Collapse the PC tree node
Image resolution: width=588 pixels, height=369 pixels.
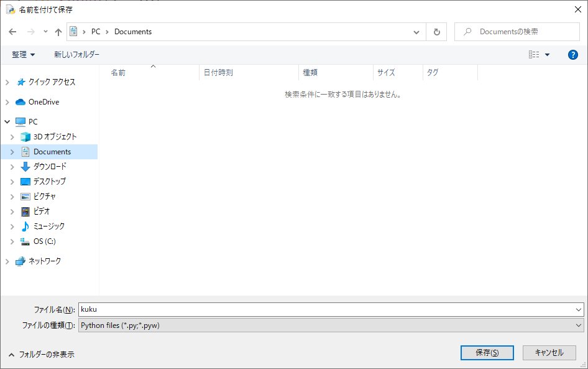pos(7,122)
